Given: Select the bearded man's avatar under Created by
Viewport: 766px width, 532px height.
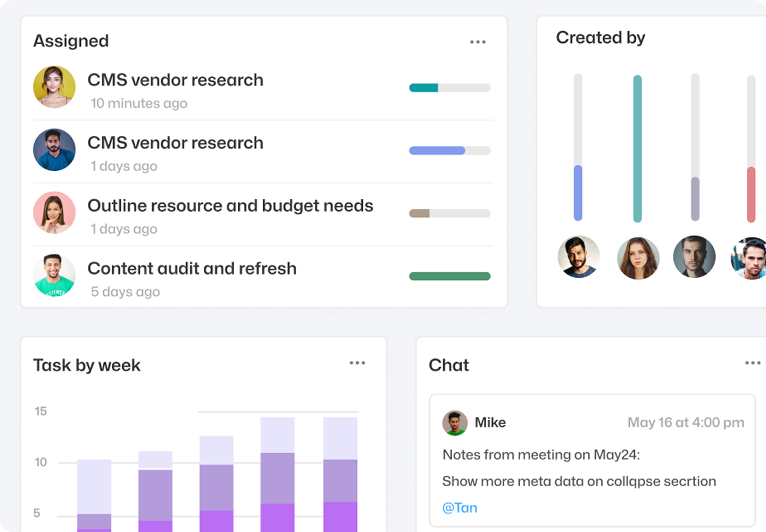Looking at the screenshot, I should tap(579, 257).
